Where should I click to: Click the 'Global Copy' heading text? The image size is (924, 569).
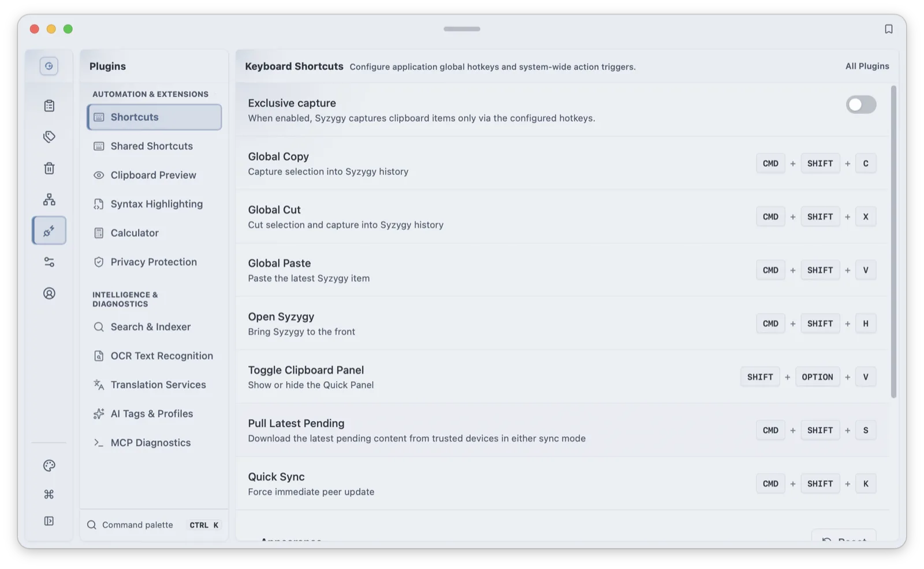278,157
